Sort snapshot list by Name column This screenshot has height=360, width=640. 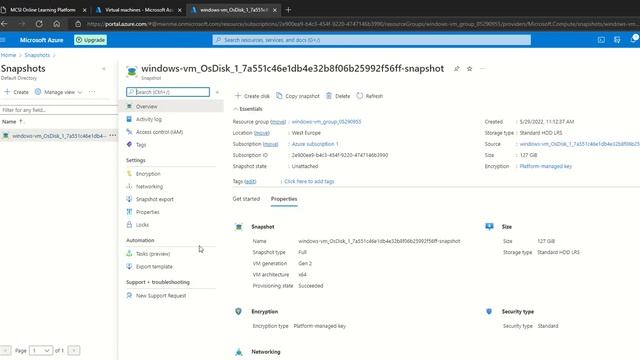[13, 122]
